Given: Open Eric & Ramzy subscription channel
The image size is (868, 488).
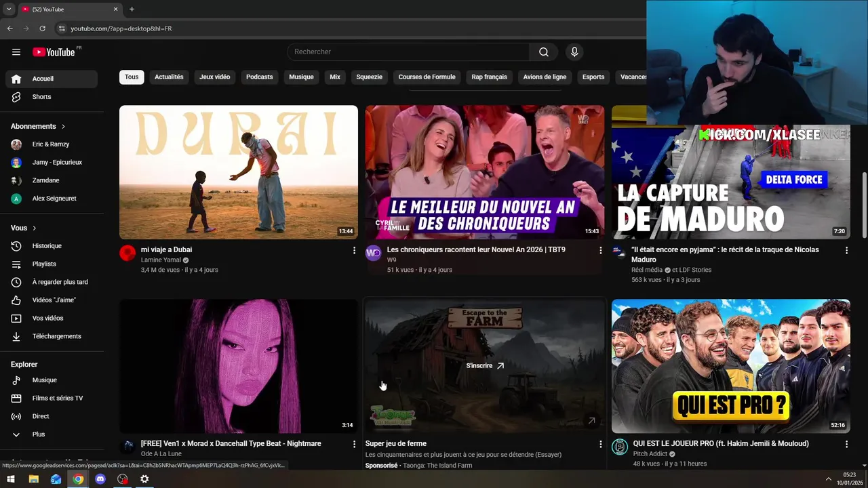Looking at the screenshot, I should [52, 144].
